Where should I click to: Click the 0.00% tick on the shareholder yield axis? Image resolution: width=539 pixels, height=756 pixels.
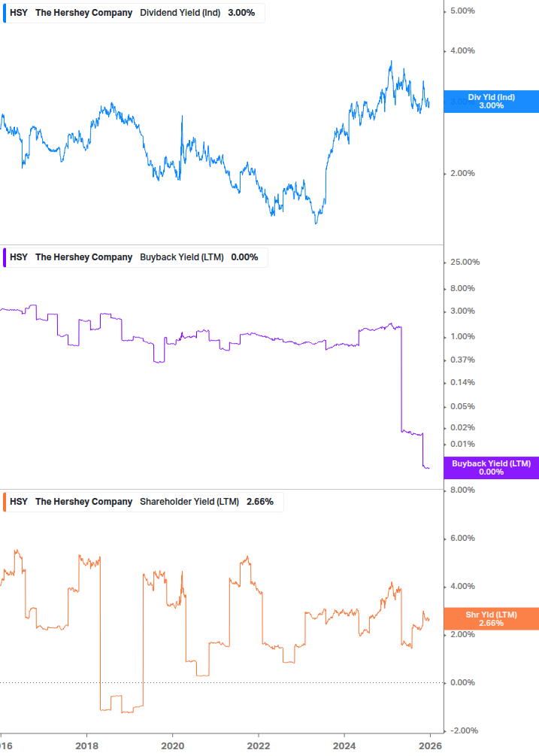click(x=462, y=683)
